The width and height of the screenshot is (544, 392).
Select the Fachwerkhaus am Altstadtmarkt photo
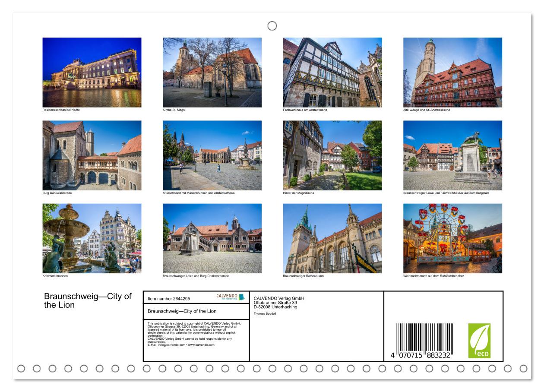332,72
